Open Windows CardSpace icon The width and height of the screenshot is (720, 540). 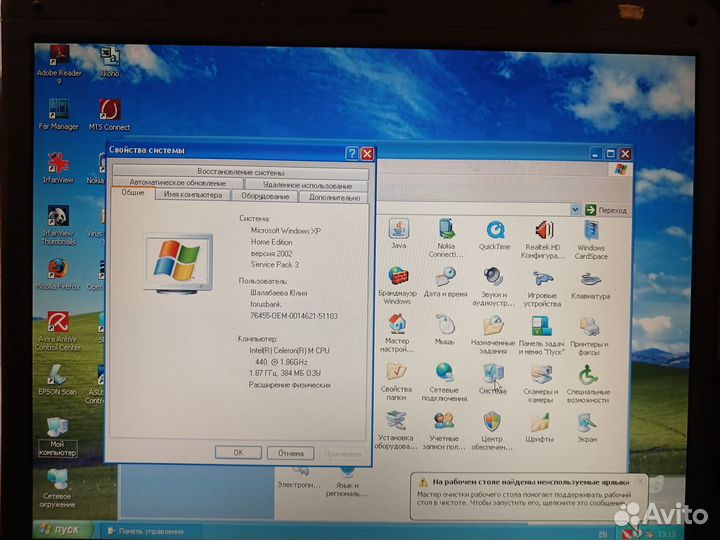coord(591,239)
